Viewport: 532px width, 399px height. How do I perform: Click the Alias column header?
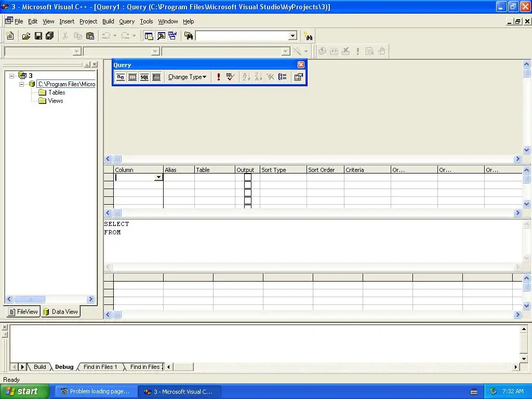click(x=179, y=170)
